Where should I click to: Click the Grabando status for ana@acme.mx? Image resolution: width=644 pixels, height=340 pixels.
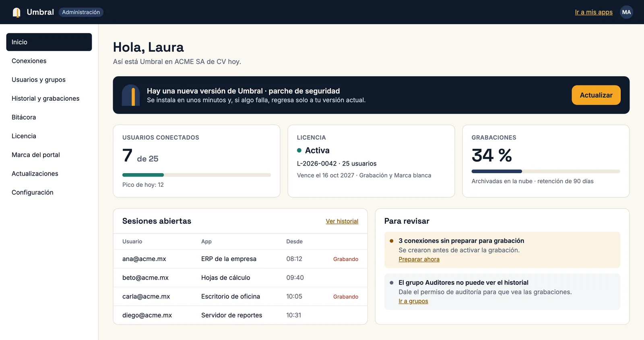coord(346,259)
